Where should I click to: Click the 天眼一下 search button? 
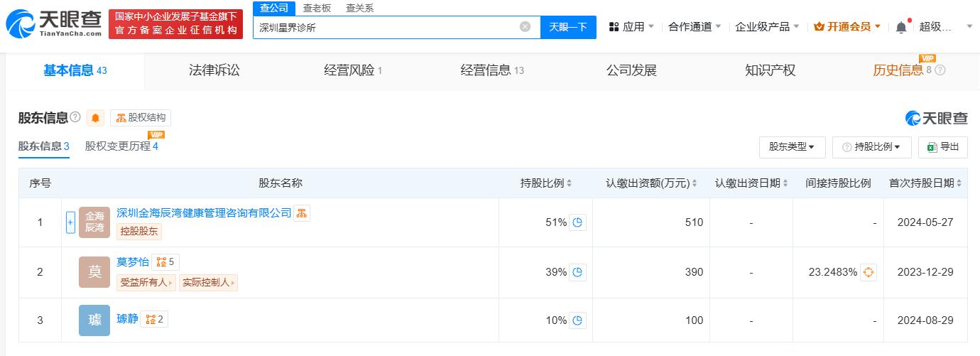[x=568, y=27]
